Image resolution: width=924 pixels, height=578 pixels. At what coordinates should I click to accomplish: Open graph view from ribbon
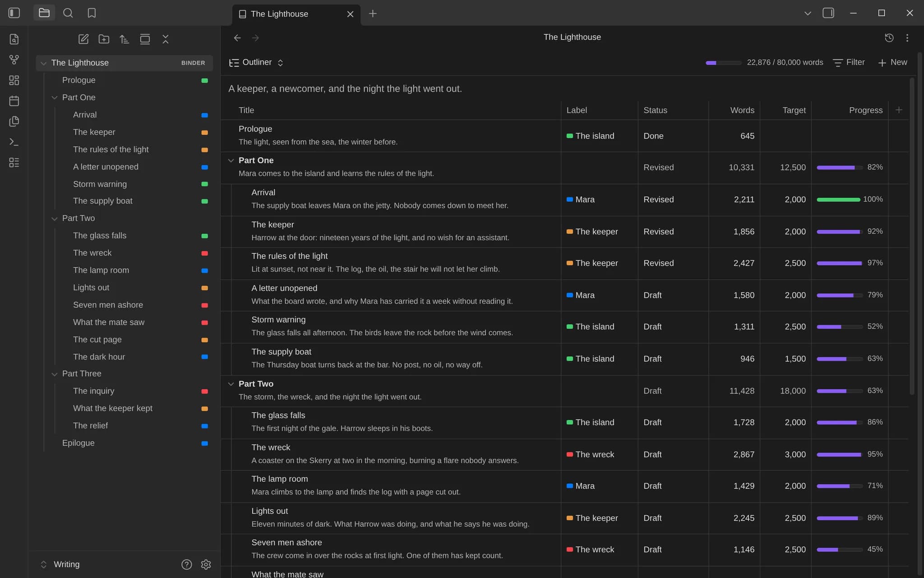pos(14,60)
